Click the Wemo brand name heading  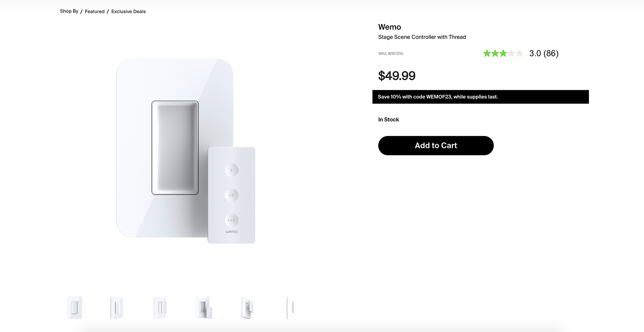[389, 27]
